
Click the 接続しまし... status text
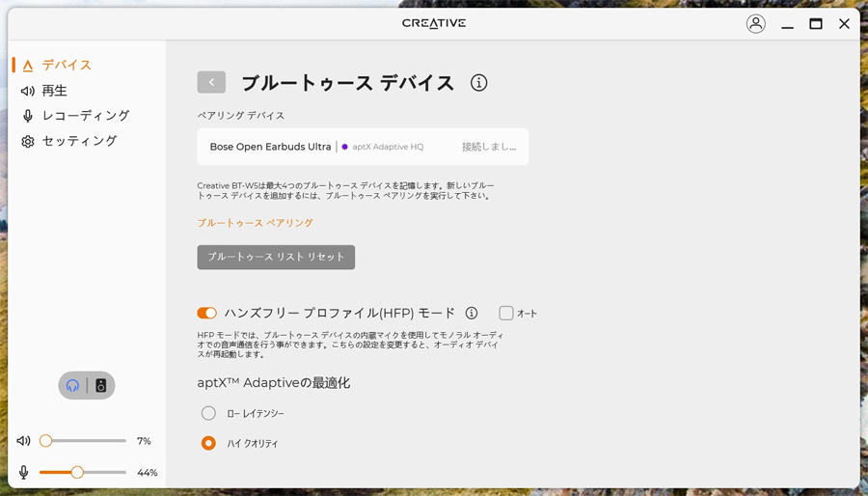click(x=489, y=147)
